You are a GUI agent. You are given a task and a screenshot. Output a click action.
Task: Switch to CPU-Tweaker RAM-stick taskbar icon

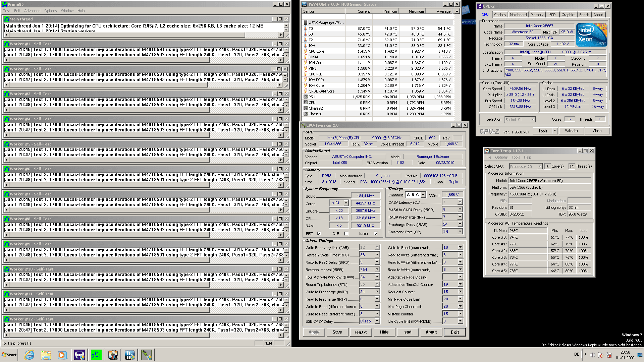click(x=147, y=355)
